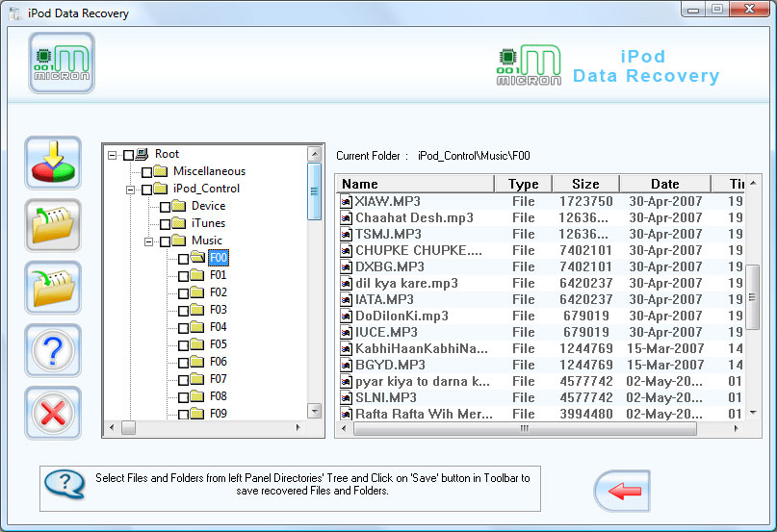Check the Miscellaneous folder checkbox
The image size is (777, 532).
146,172
